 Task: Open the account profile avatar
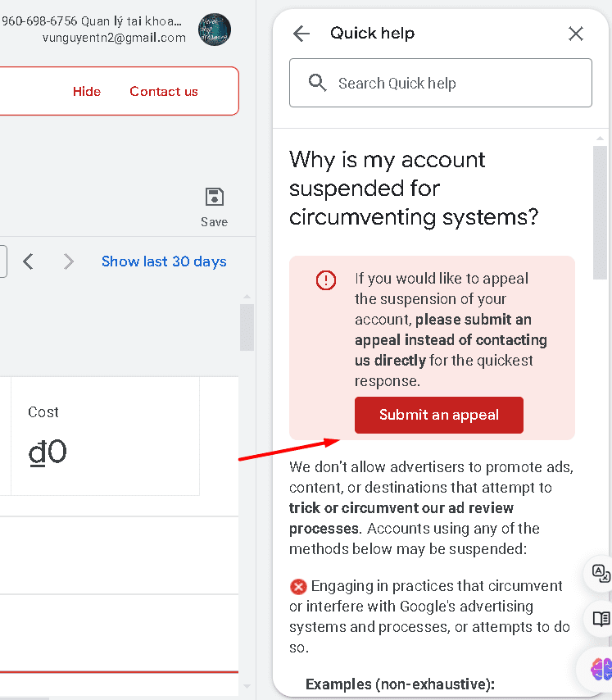tap(215, 30)
